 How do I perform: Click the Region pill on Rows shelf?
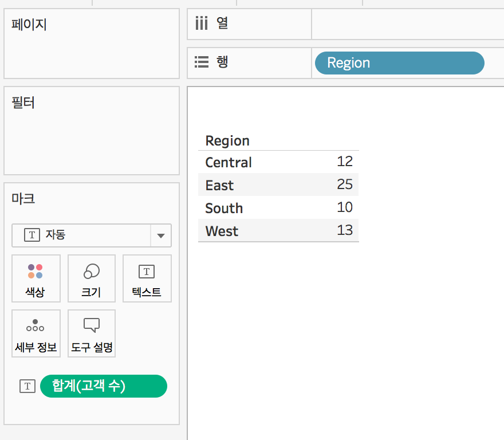[x=399, y=63]
